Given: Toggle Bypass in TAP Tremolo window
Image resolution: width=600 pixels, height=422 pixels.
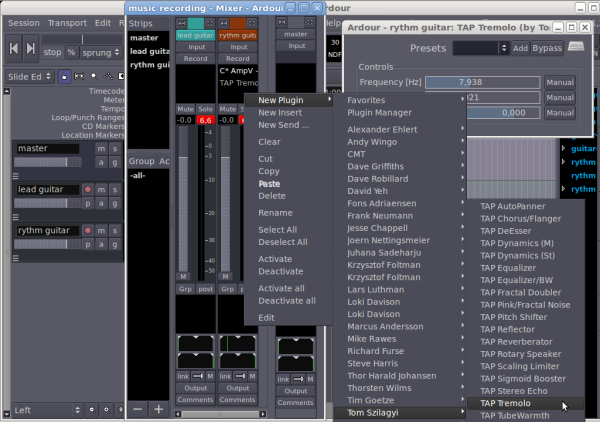Looking at the screenshot, I should (x=547, y=48).
